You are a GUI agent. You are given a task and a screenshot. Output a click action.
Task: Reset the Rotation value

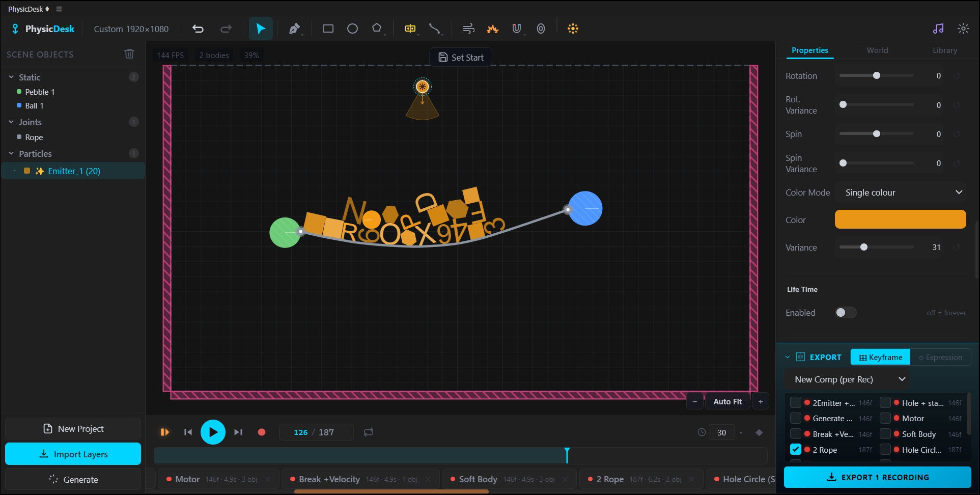point(957,76)
